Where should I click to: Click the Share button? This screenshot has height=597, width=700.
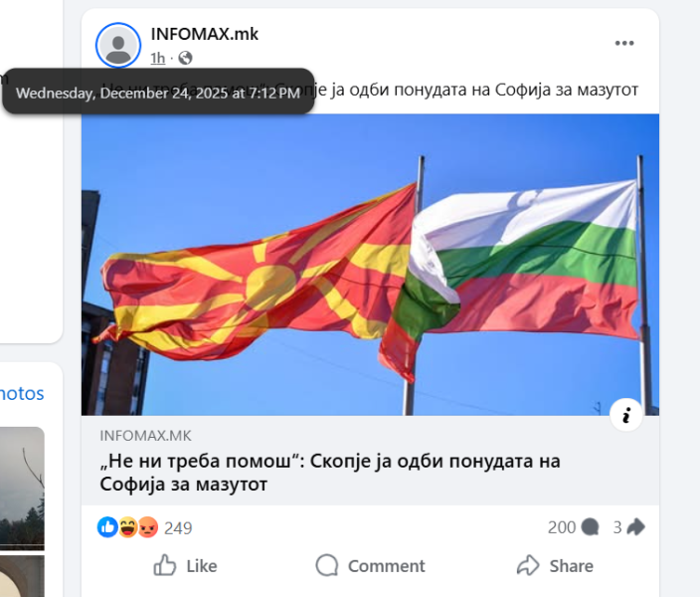coord(555,566)
